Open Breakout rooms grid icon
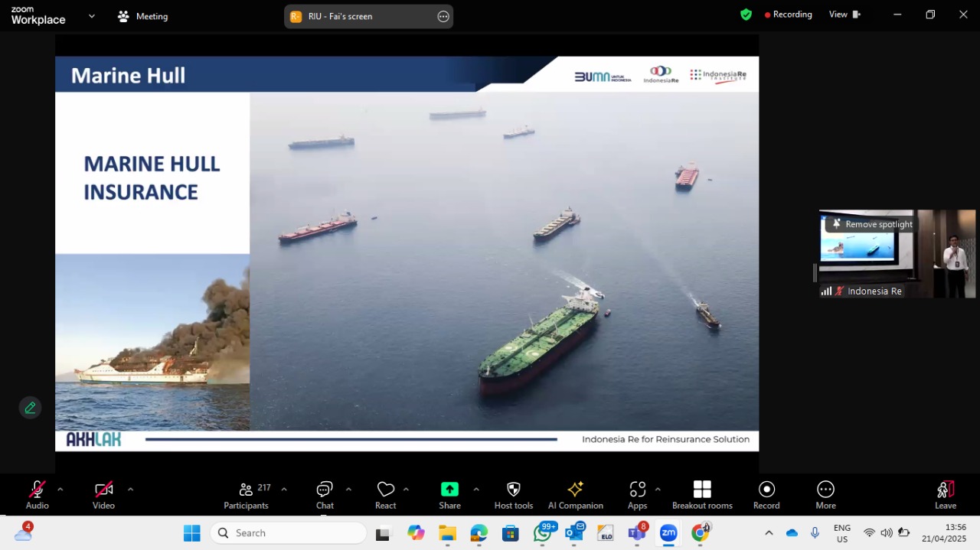The height and width of the screenshot is (550, 980). (x=702, y=490)
